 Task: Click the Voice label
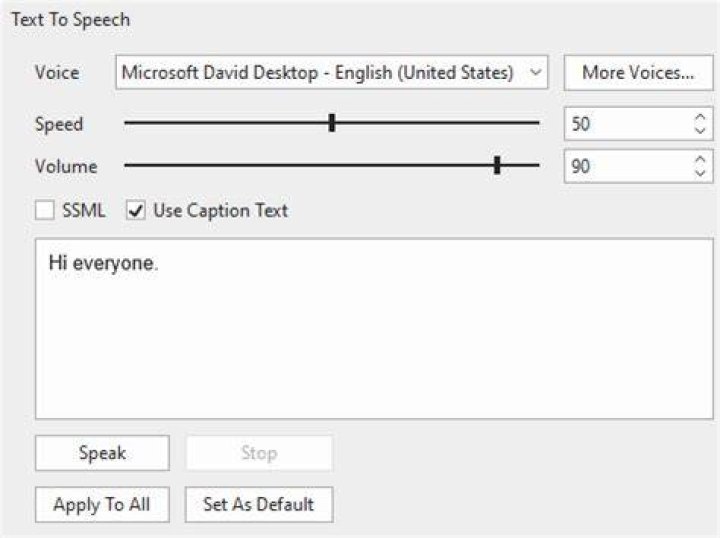click(57, 73)
